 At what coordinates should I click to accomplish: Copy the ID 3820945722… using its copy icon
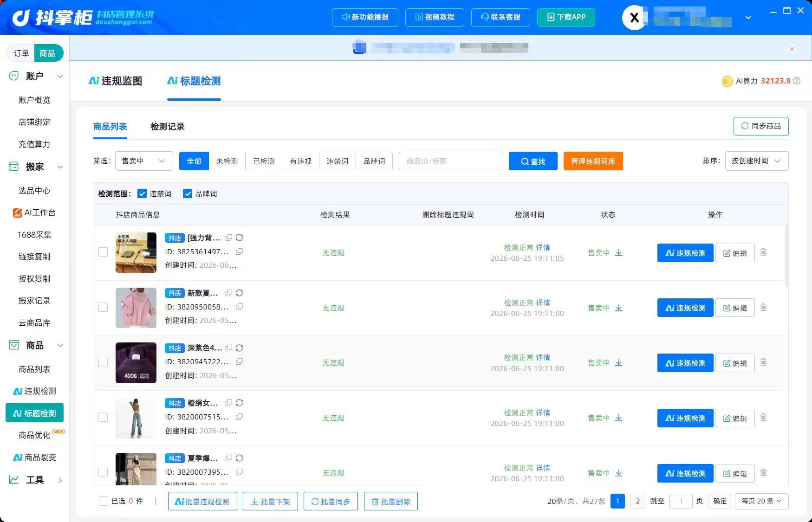[240, 361]
